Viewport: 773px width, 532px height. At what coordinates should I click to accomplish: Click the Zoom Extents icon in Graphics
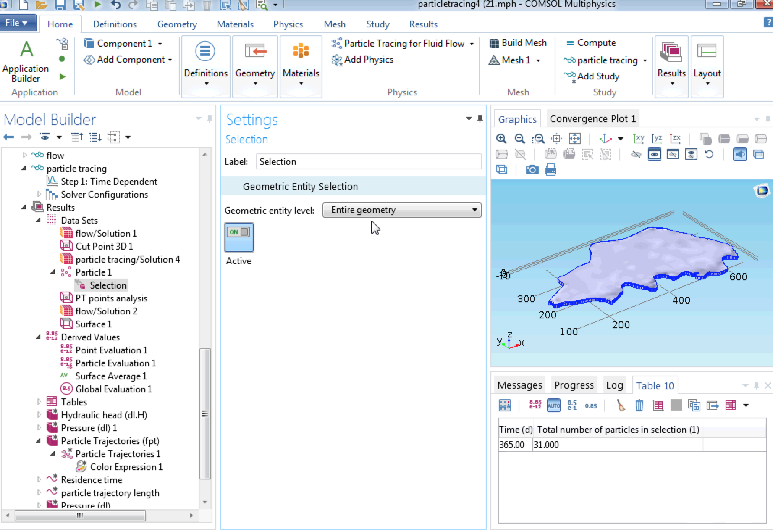(x=574, y=139)
